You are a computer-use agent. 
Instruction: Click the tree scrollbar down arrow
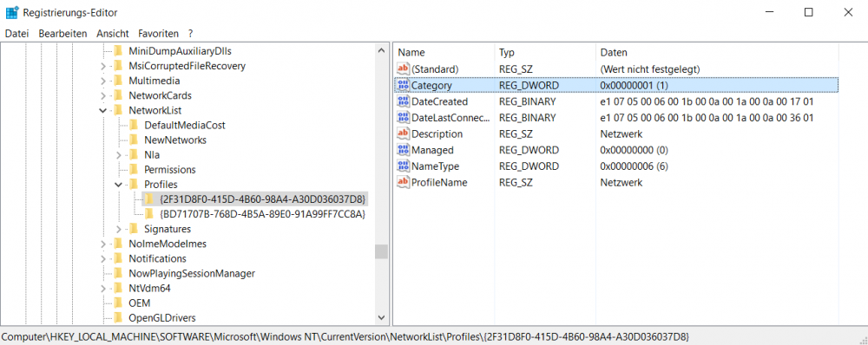[381, 317]
